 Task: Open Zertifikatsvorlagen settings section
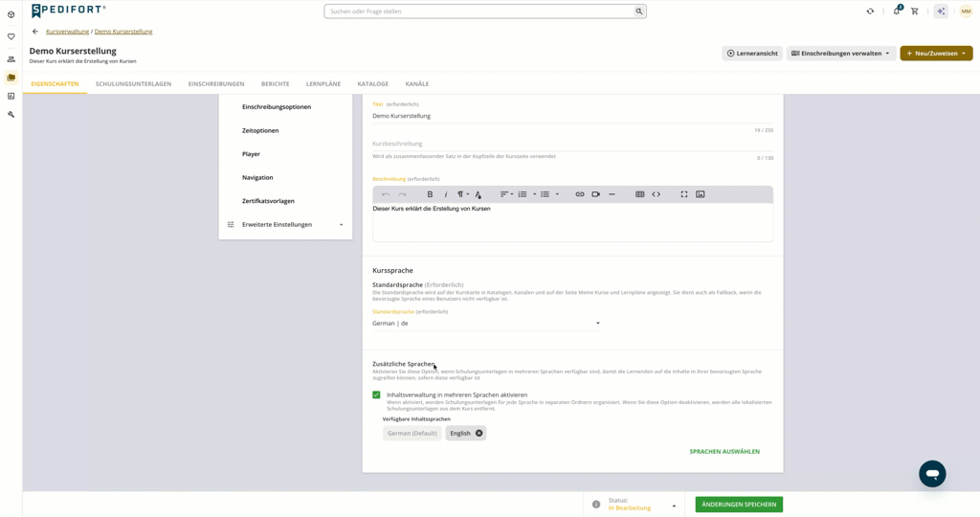(x=268, y=201)
